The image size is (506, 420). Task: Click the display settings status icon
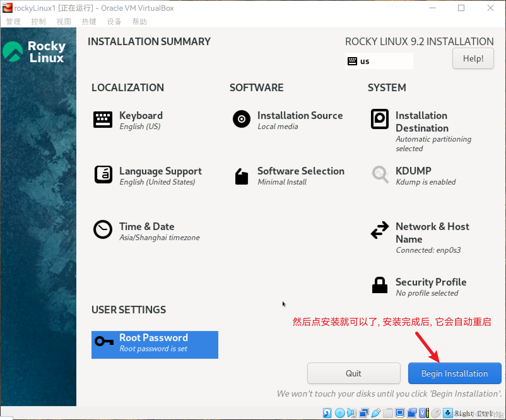coord(400,413)
